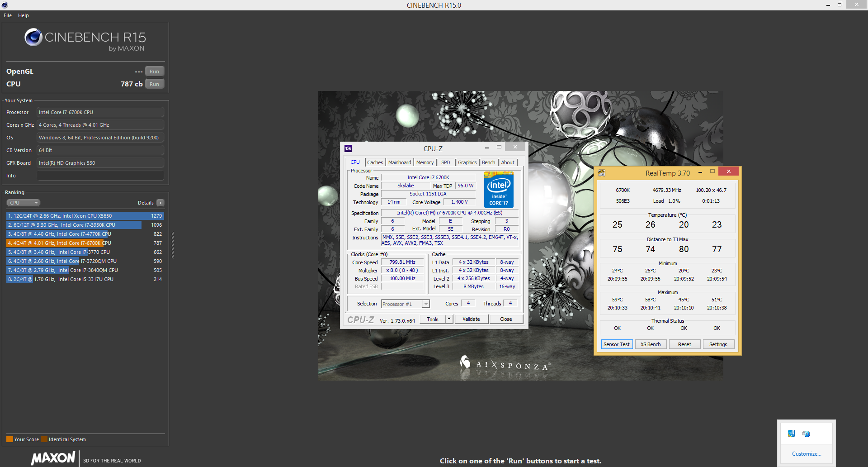
Task: Click the Info input field
Action: (100, 176)
